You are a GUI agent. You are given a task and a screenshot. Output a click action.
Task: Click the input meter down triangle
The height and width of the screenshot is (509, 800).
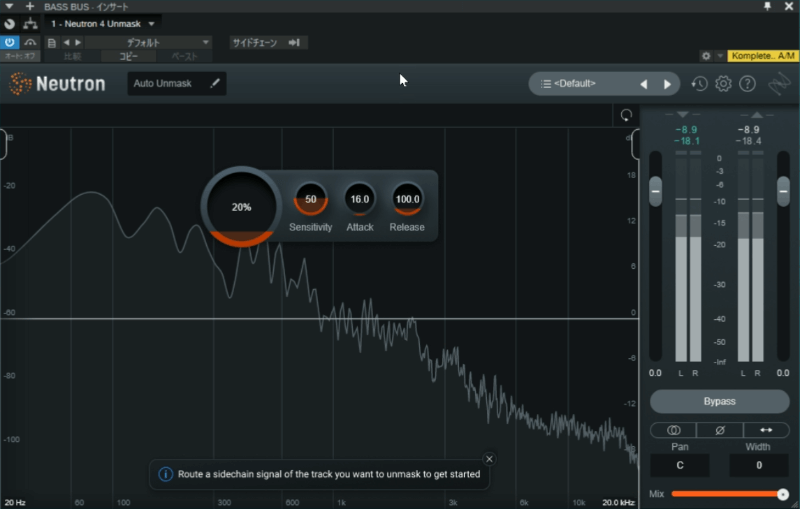683,114
